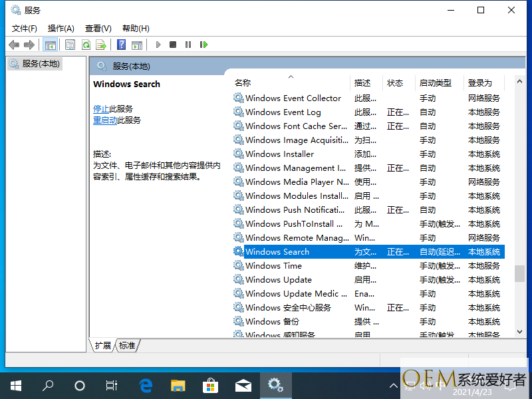
Task: Click the scrollbar down arrow in services list
Action: point(519,331)
